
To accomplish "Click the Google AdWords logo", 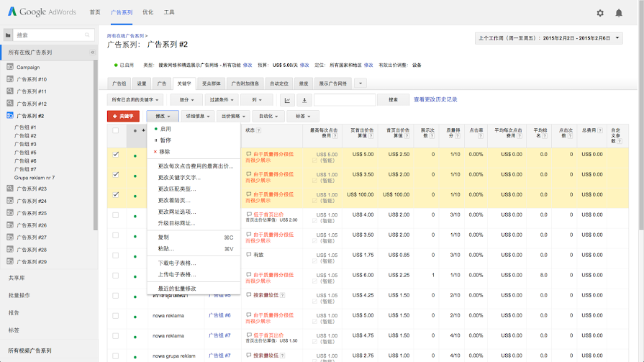I will [42, 12].
